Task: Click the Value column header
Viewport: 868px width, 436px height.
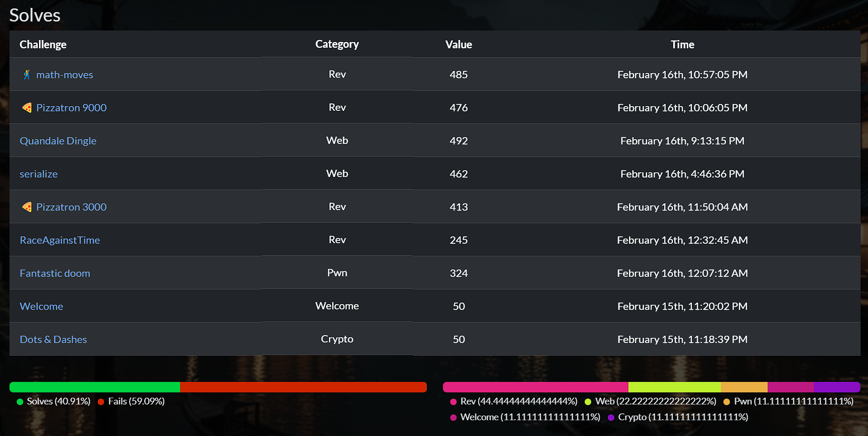Action: tap(459, 45)
